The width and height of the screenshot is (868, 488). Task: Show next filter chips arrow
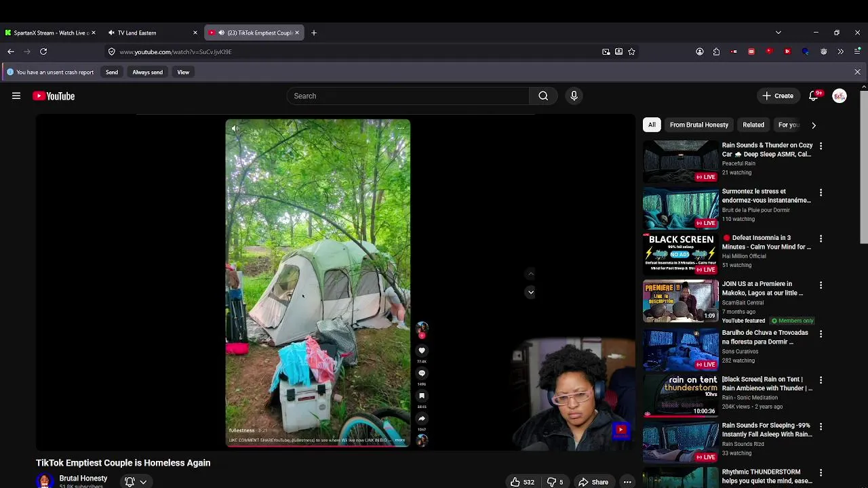814,125
